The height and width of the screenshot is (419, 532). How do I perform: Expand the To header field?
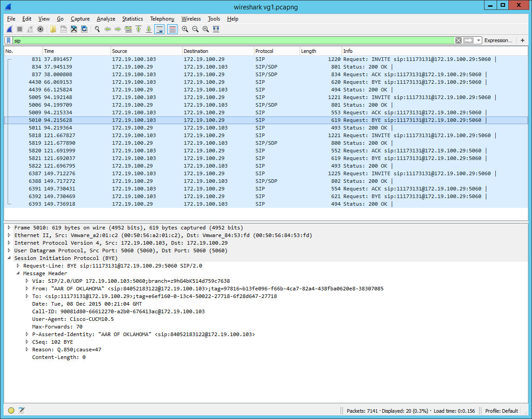27,296
